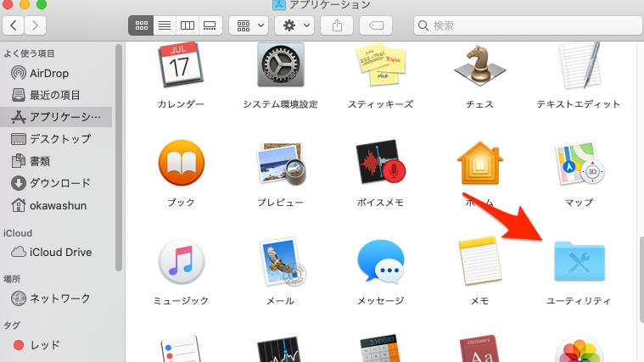Select デスクトップ in the sidebar
Screen dimensions: 644x362
[56, 139]
